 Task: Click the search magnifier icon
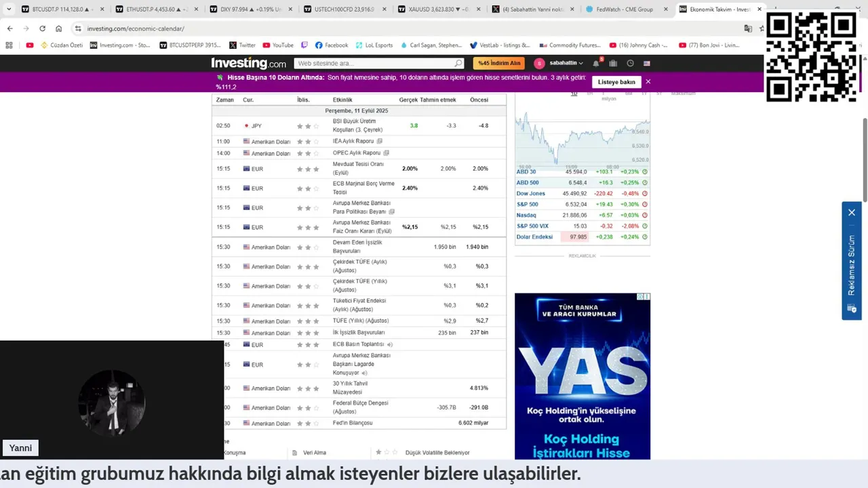click(458, 63)
